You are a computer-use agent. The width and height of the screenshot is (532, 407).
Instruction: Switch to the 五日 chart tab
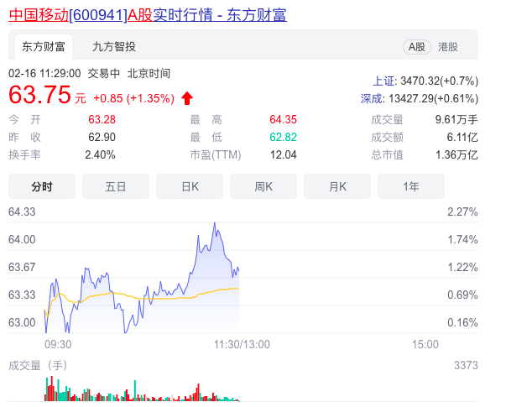click(x=116, y=186)
